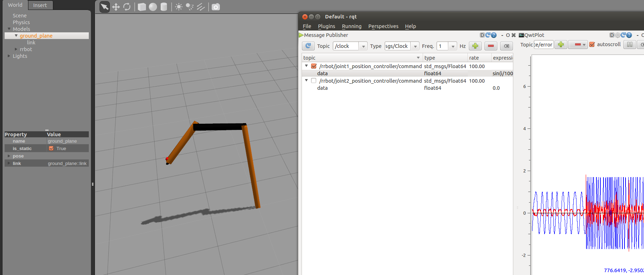Enable joint2_position_controller publisher checkbox
This screenshot has height=275, width=644.
[x=314, y=81]
